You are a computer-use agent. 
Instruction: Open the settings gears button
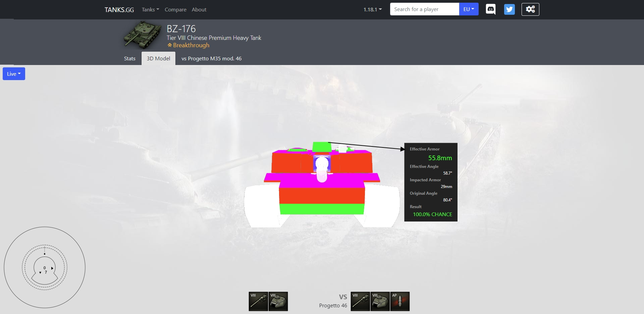[x=530, y=9]
